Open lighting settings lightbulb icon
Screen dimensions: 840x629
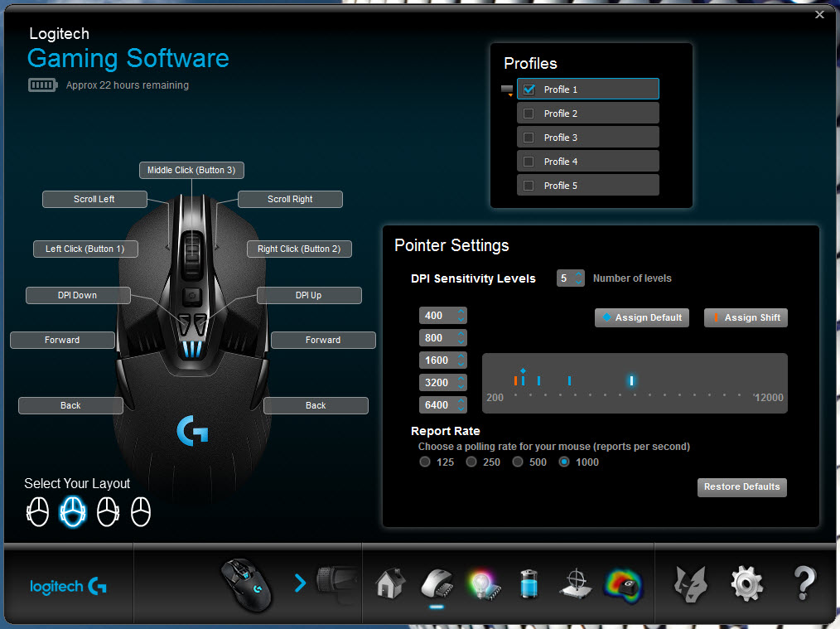point(485,585)
